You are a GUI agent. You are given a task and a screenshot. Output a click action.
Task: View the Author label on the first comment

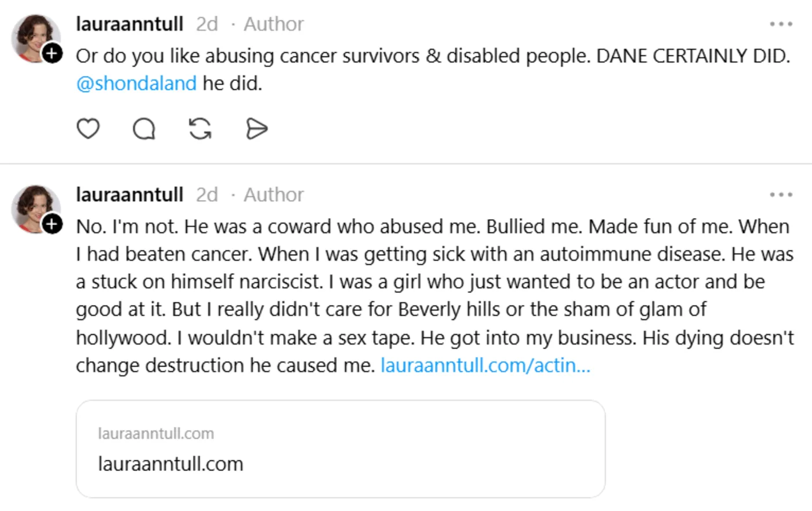click(x=273, y=23)
